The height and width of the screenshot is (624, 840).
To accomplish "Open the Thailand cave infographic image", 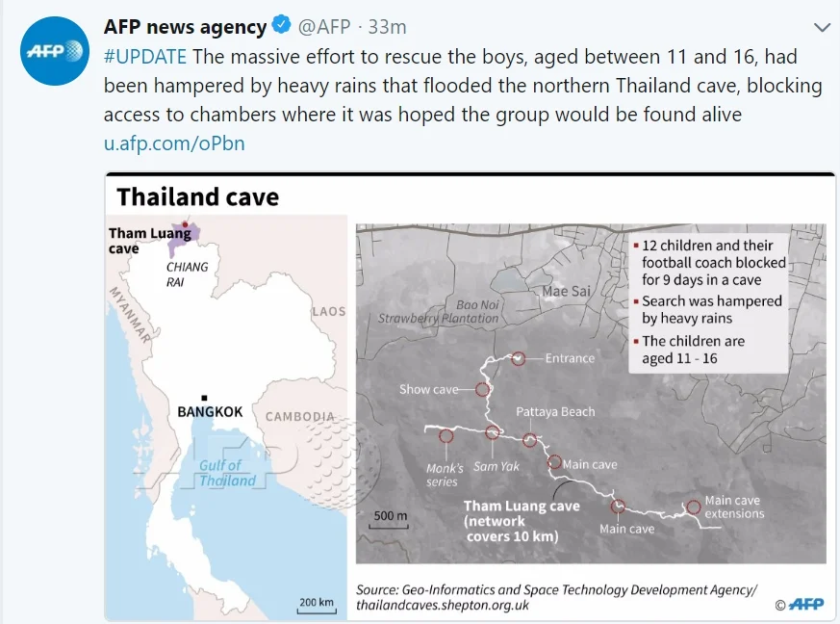I will (470, 396).
